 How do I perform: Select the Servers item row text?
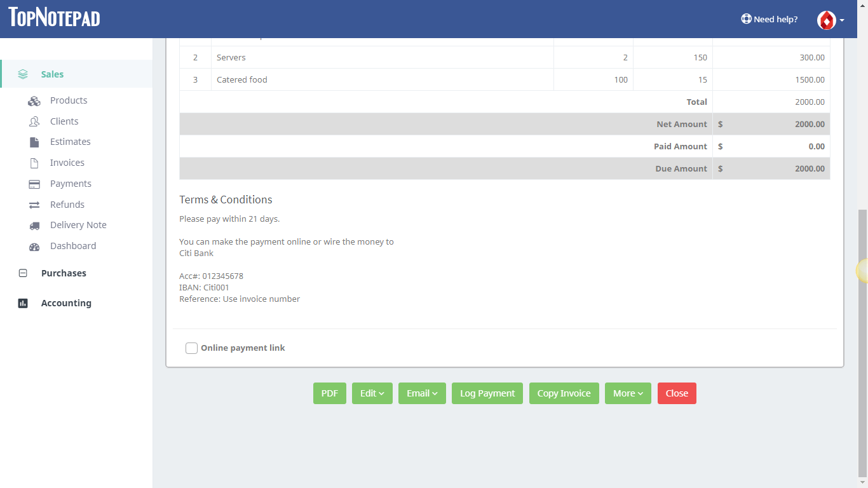click(x=231, y=57)
